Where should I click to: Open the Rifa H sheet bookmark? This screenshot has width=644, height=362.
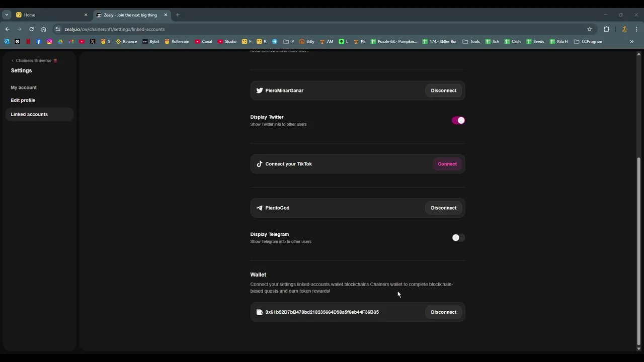click(x=558, y=42)
